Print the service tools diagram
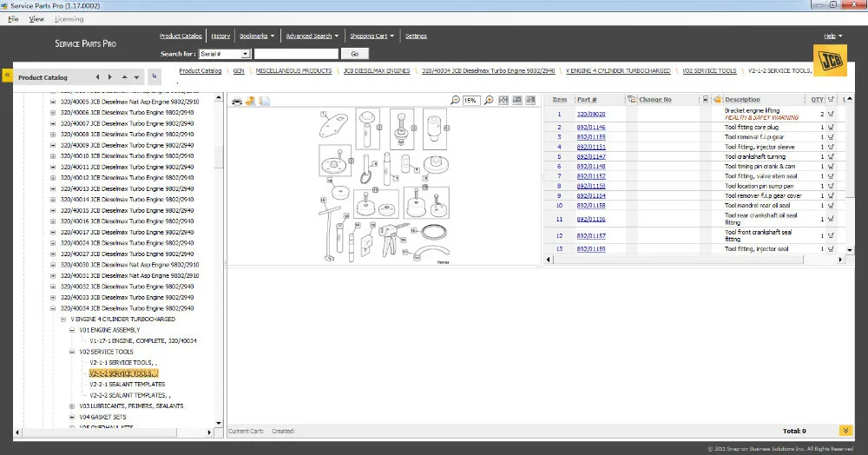 pyautogui.click(x=237, y=101)
